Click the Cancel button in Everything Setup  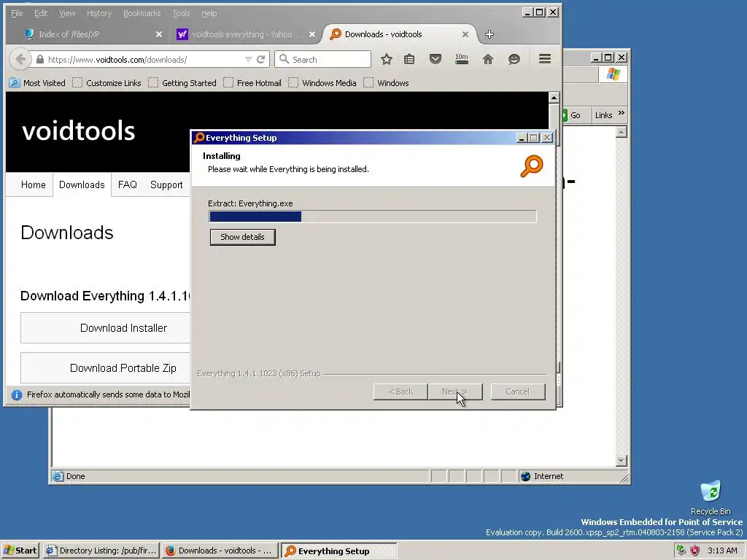pyautogui.click(x=517, y=392)
